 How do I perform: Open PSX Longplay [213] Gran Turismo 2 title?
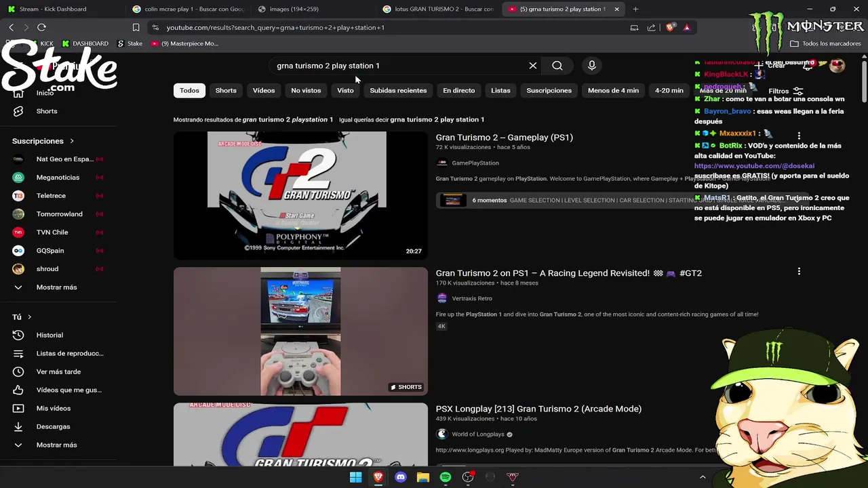538,409
